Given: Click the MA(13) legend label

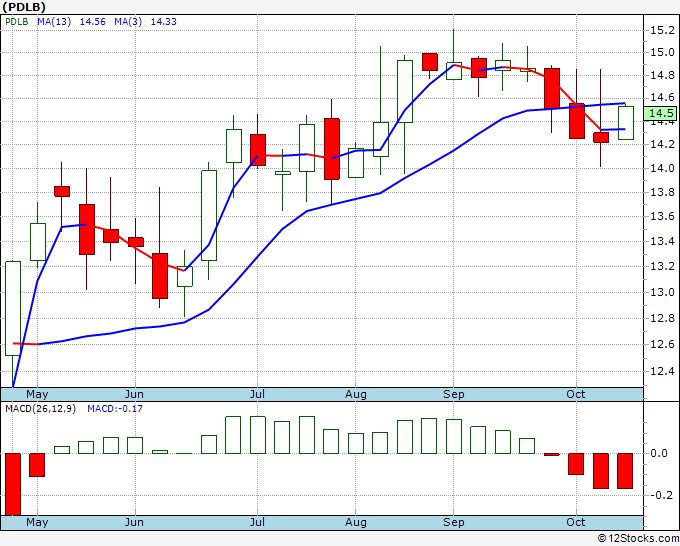Looking at the screenshot, I should point(54,22).
